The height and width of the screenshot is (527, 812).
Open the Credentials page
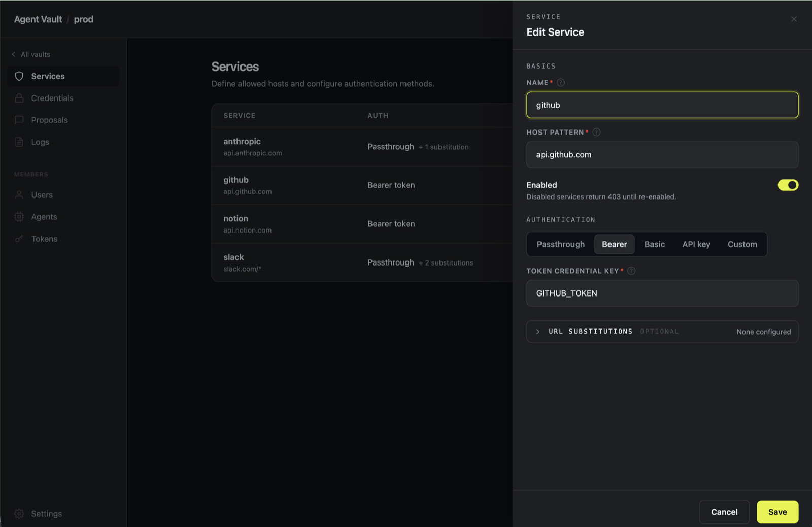click(x=64, y=98)
